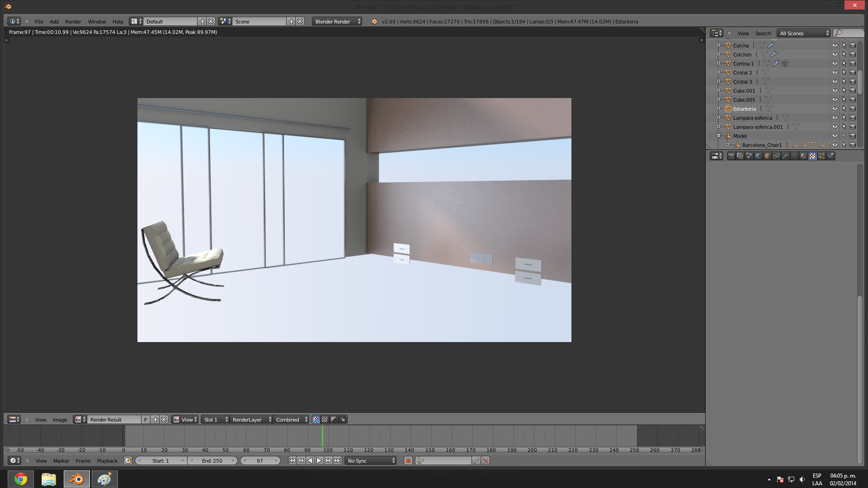Open the Material properties sphere tab
868x488 pixels.
click(x=803, y=156)
